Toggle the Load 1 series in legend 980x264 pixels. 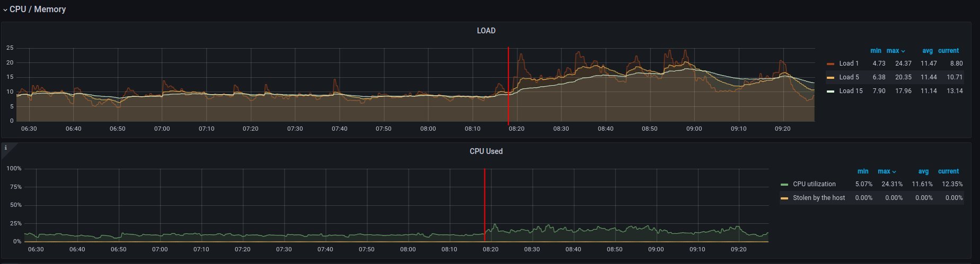tap(849, 63)
